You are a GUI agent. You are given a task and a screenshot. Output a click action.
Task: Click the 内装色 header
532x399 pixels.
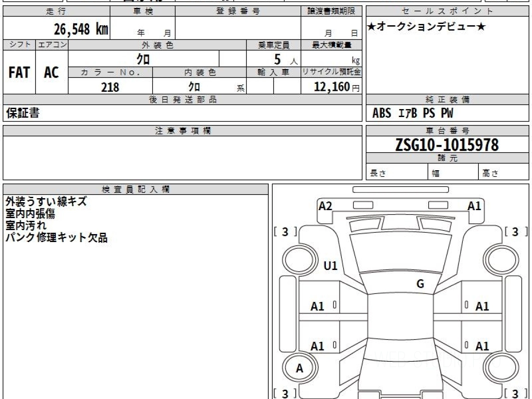199,73
